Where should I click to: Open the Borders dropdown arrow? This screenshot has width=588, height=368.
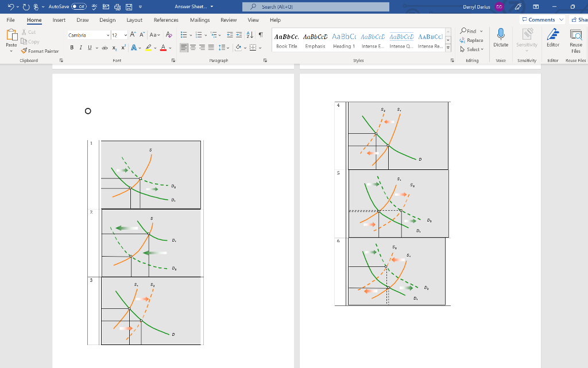pyautogui.click(x=260, y=48)
